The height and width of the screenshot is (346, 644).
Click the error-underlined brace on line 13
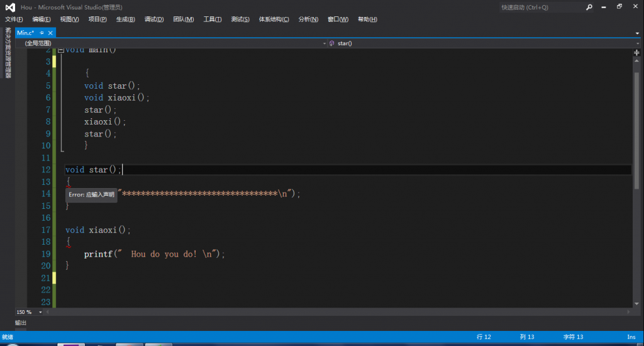pos(68,182)
